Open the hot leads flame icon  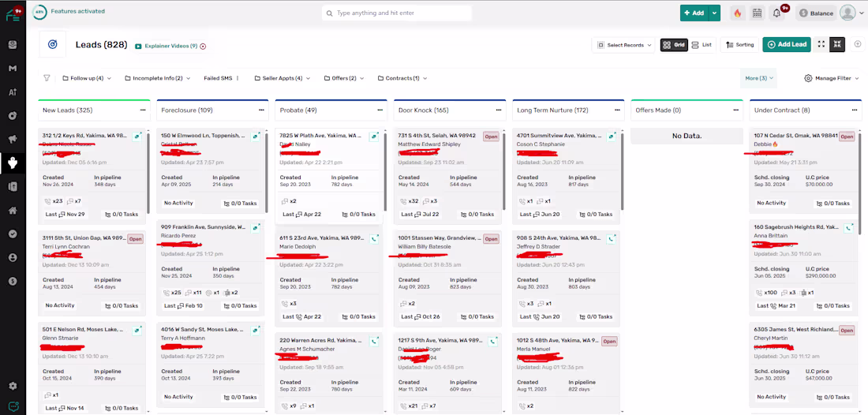pos(737,13)
